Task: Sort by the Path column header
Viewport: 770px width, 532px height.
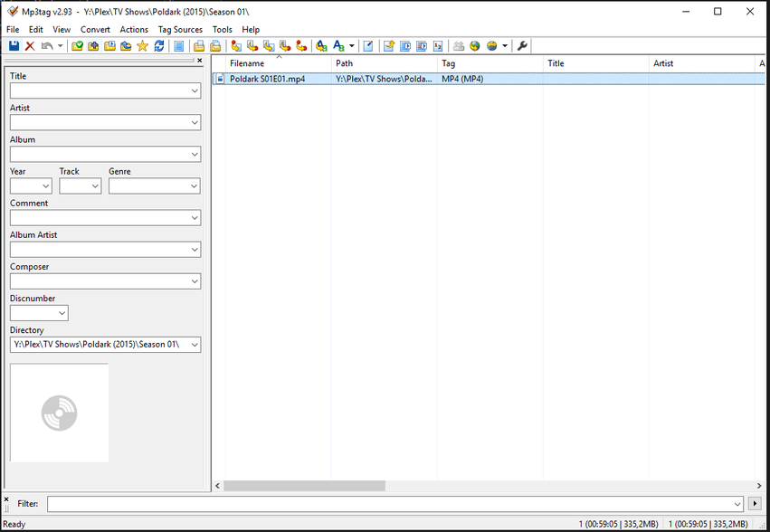Action: tap(385, 63)
